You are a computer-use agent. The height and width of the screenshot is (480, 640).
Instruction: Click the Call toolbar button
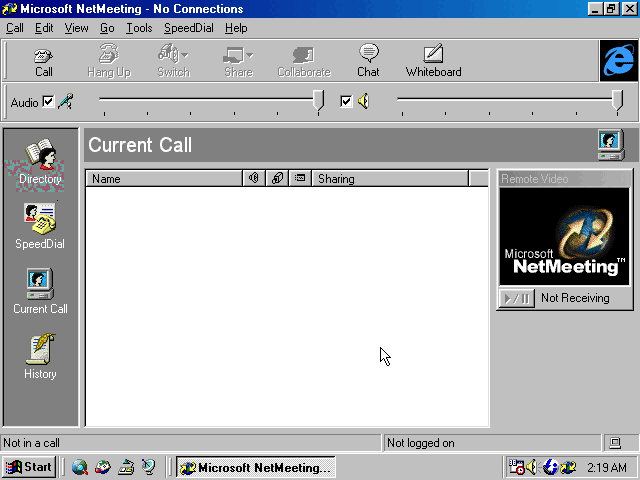[x=43, y=62]
